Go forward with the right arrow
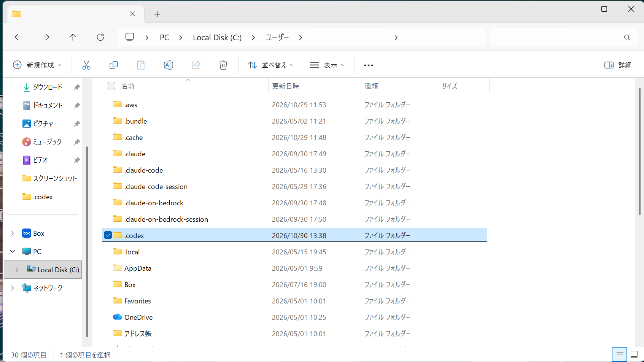 pos(46,37)
